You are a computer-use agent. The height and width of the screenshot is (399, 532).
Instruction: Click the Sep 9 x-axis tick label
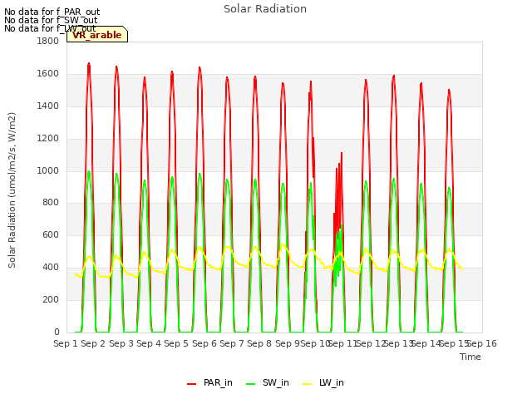[x=288, y=343]
